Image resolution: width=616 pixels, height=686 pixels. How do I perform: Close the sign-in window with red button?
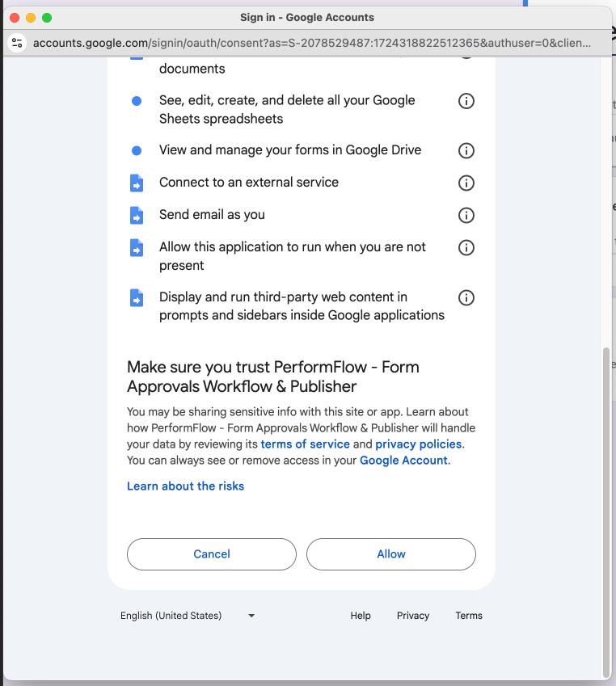15,18
